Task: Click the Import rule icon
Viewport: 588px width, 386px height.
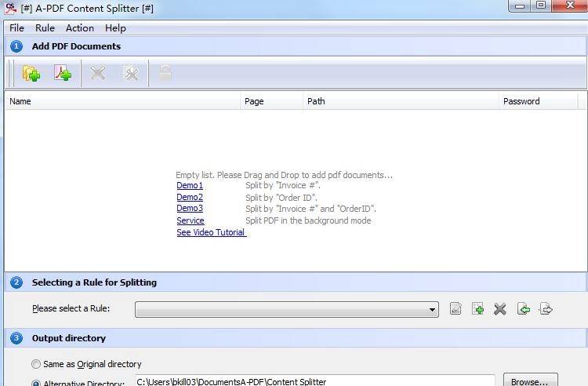Action: click(524, 309)
